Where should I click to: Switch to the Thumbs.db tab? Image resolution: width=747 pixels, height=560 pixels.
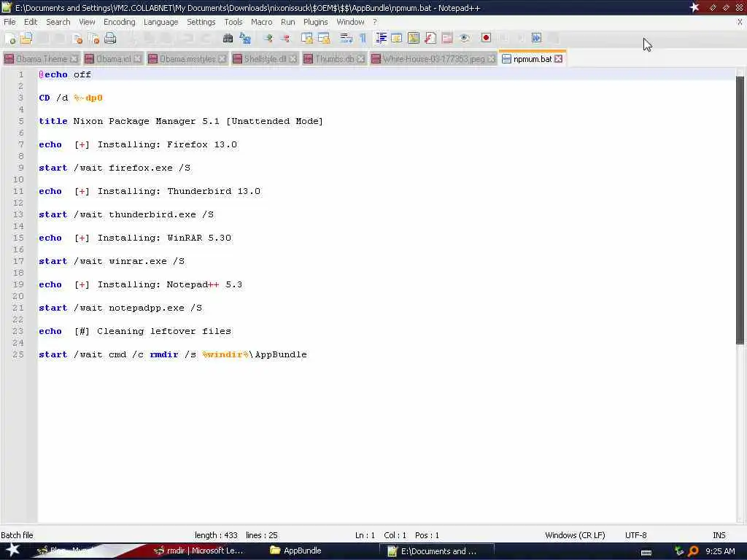(334, 59)
